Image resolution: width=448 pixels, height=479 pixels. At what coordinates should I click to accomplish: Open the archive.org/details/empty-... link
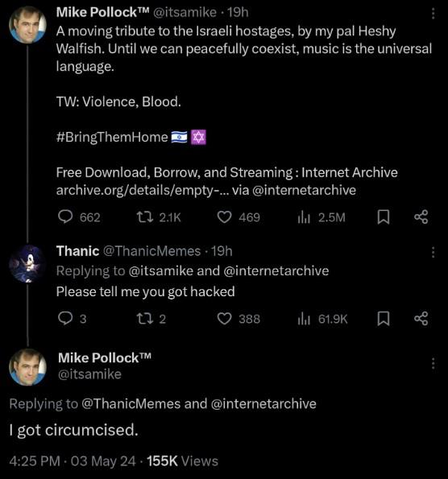143,190
